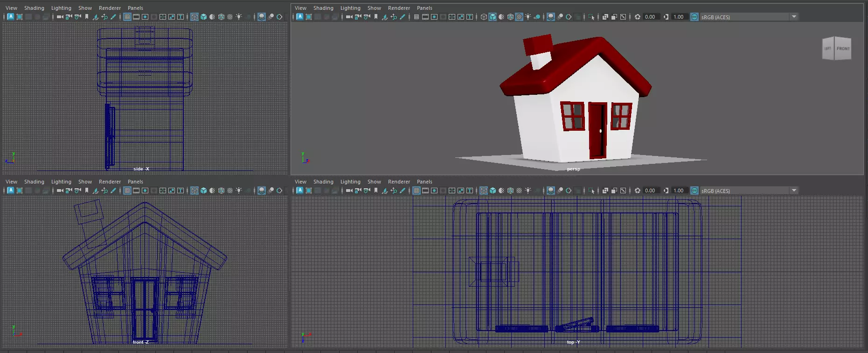Image resolution: width=868 pixels, height=353 pixels.
Task: Toggle Lock Camera in perspective panel toolbar
Action: coord(358,17)
